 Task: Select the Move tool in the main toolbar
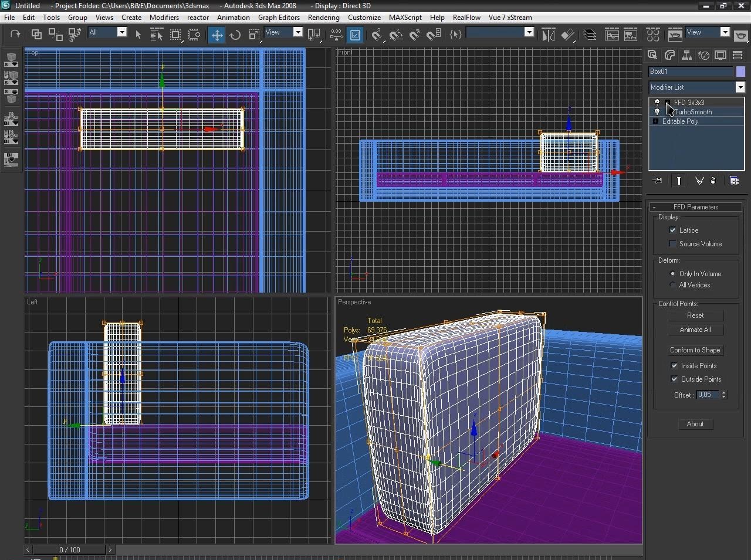click(x=216, y=35)
